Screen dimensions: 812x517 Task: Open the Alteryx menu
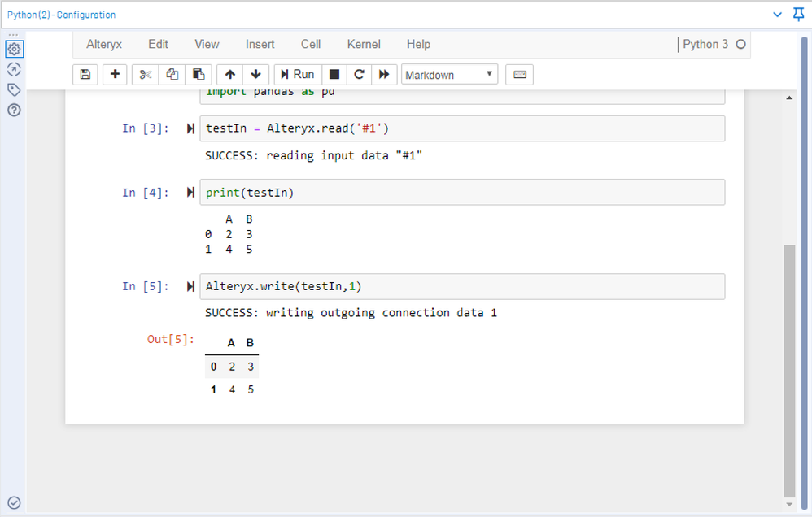click(x=104, y=45)
